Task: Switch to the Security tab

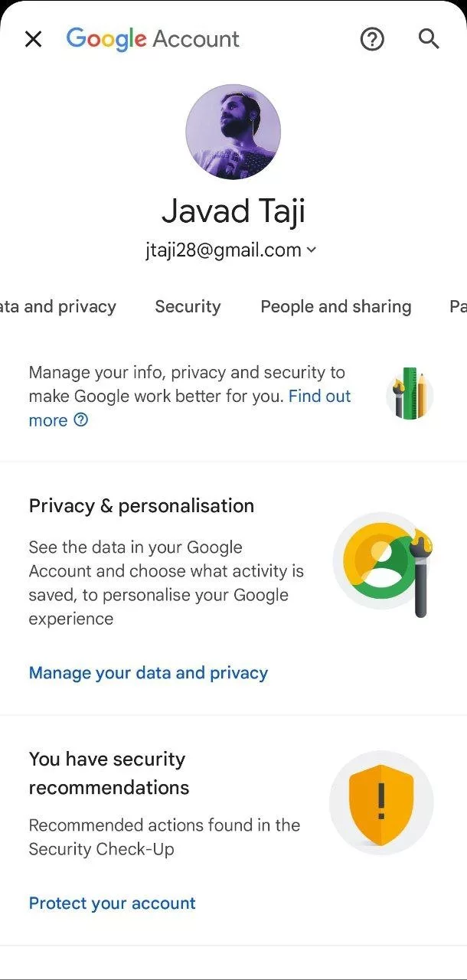Action: click(188, 307)
